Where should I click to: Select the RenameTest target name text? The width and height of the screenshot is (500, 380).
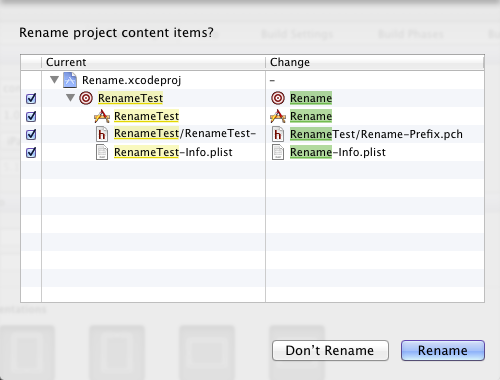pos(131,98)
